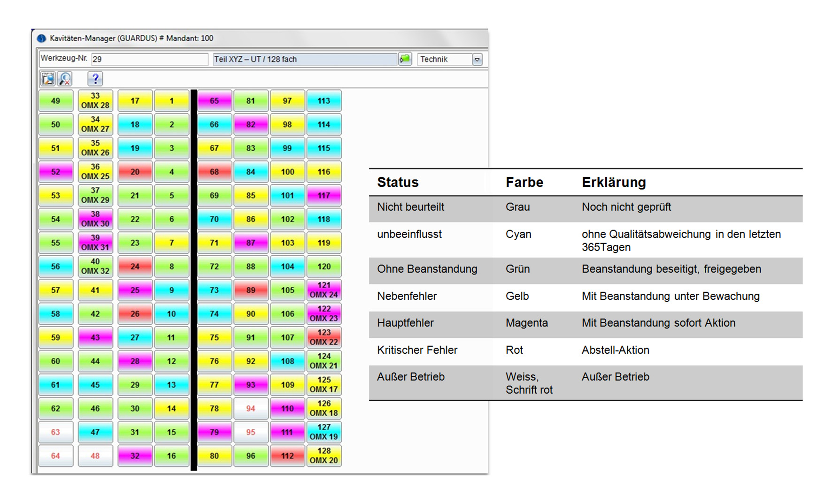Select red cavity 112
Image resolution: width=832 pixels, height=504 pixels.
pos(287,456)
